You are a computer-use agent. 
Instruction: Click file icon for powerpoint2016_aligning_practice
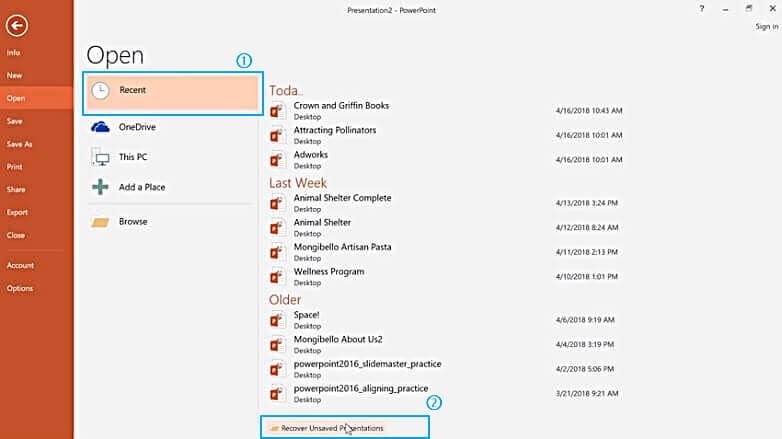pyautogui.click(x=278, y=394)
